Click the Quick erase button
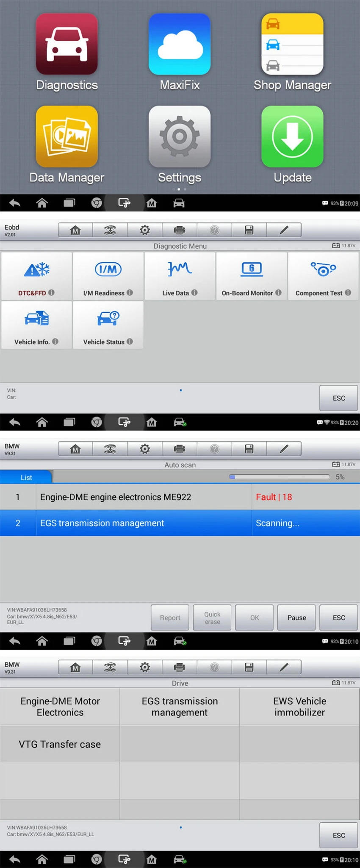 point(212,618)
